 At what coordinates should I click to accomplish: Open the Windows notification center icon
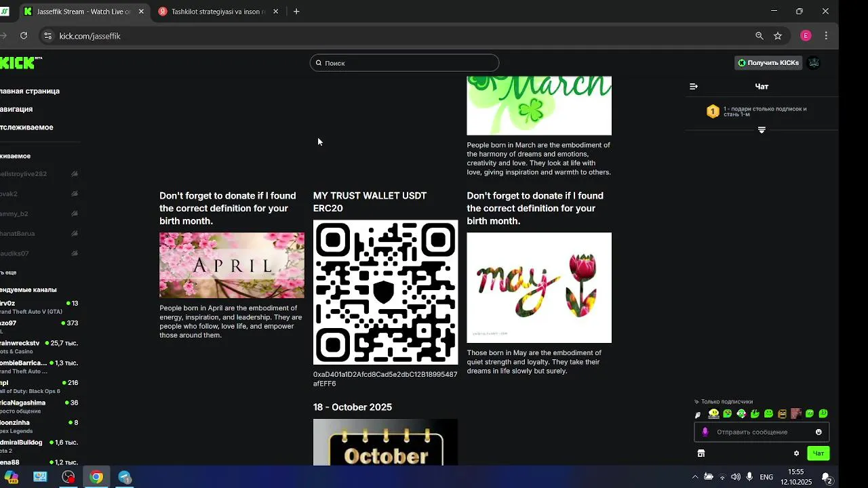tap(827, 478)
